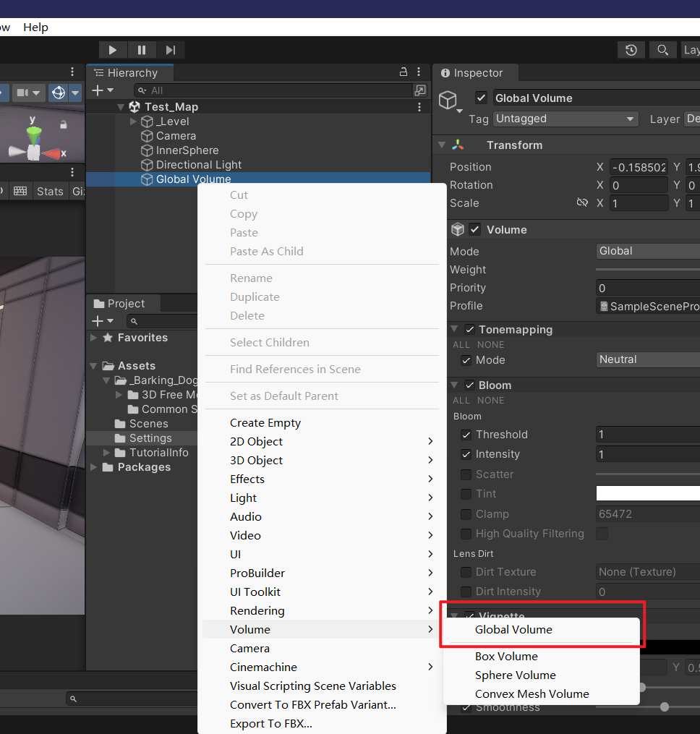Click Favorites star icon in Project

(108, 338)
